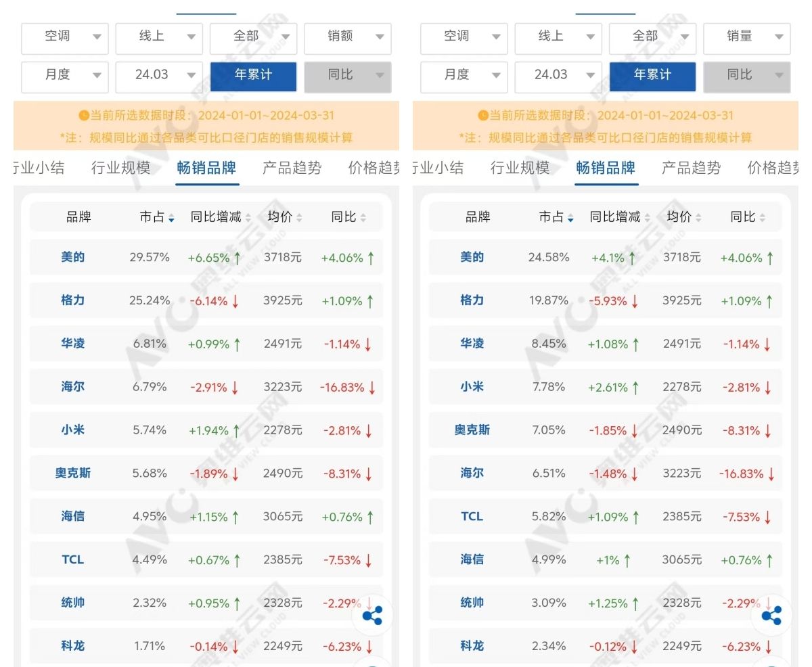The image size is (812, 667).
Task: Switch to 行业规模 tab in left panel
Action: [x=121, y=168]
